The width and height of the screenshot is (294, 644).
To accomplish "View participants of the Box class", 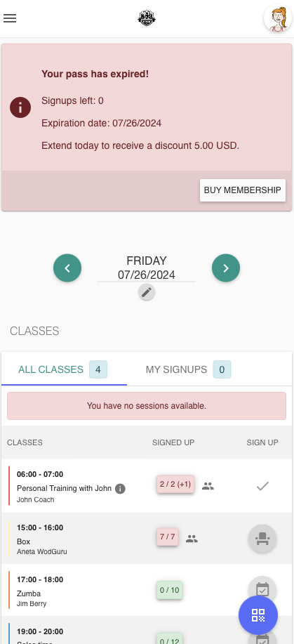I will [x=192, y=539].
